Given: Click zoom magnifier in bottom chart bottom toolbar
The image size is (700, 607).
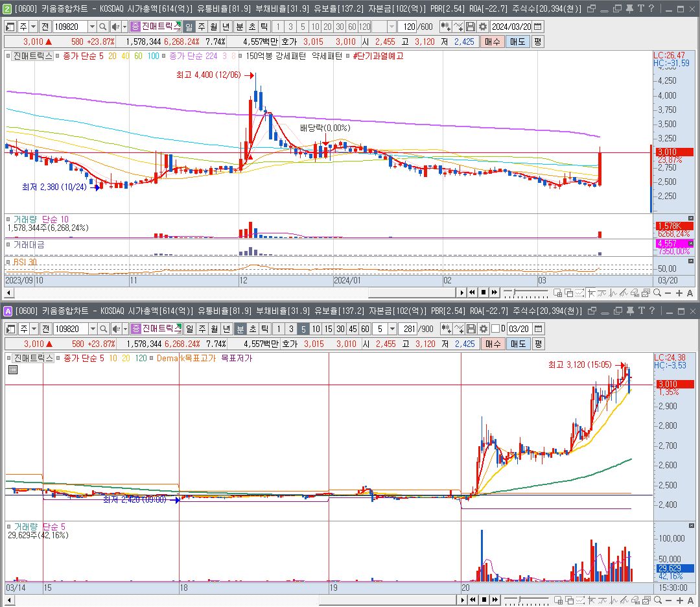Looking at the screenshot, I should coord(658,600).
